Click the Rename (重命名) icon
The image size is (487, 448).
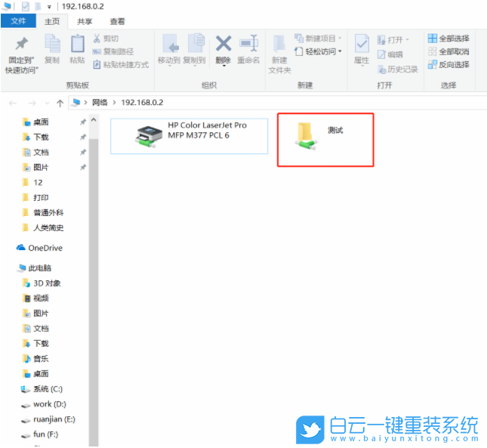[248, 43]
